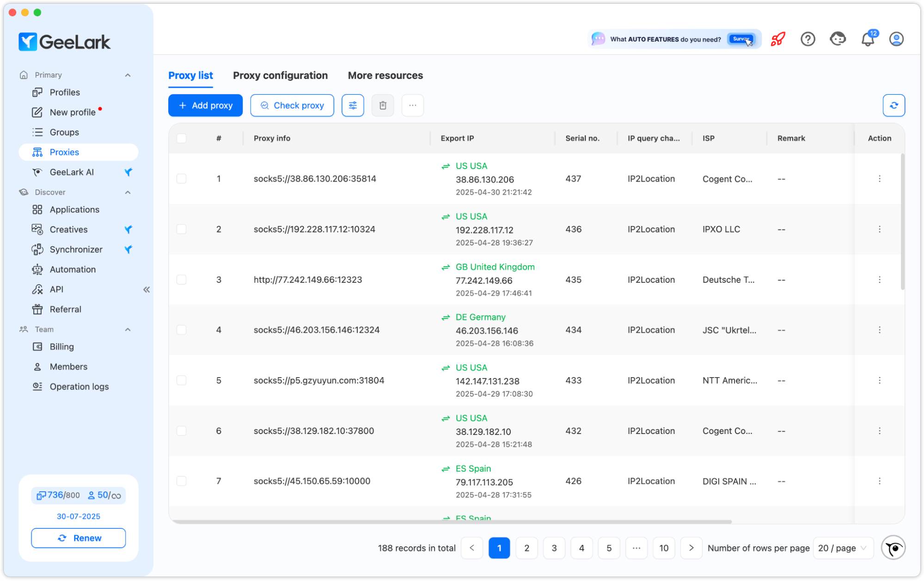Switch to the Proxy configuration tab
Viewport: 924px width, 581px height.
(x=280, y=75)
